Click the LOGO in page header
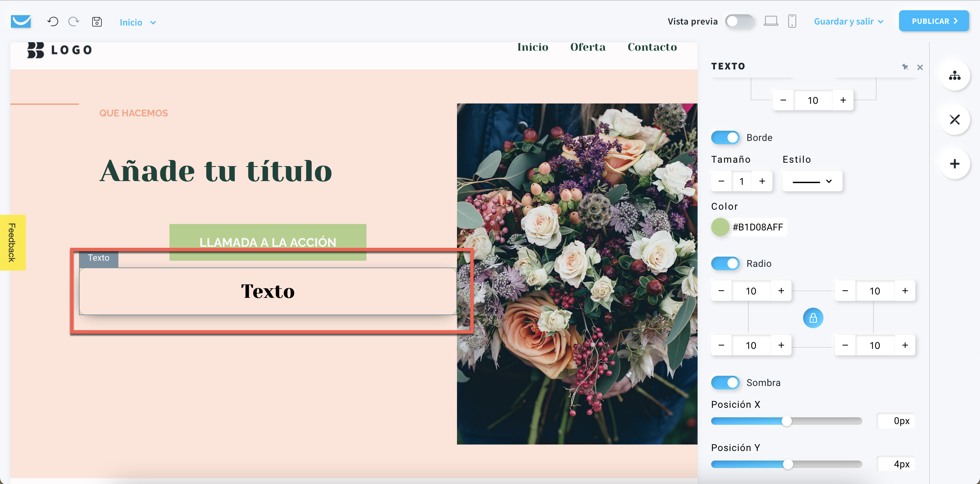 (59, 50)
